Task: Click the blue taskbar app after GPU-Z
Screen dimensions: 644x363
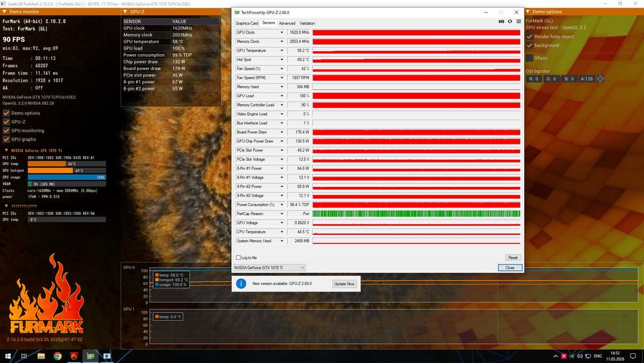Action: 107,356
